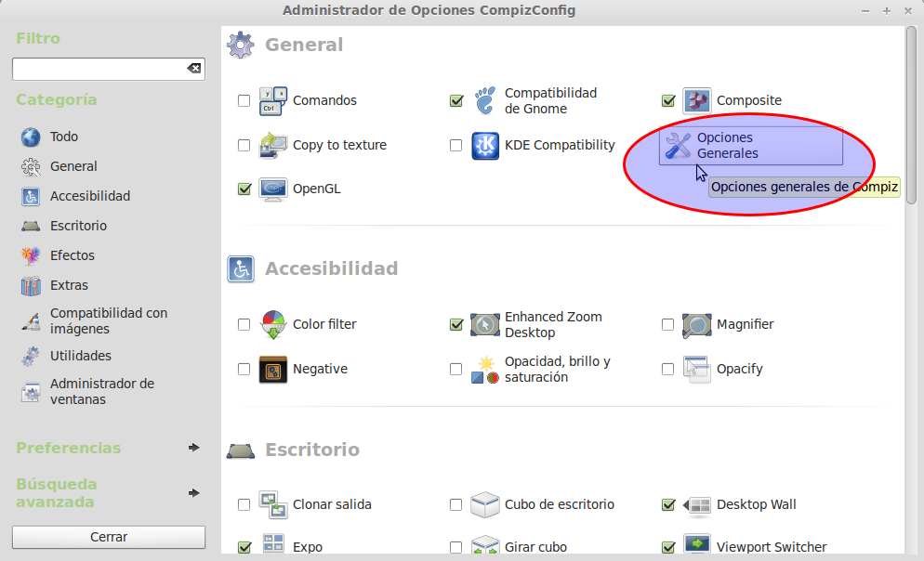Select the Administrador de ventanas category
Screen dimensions: 924x561
click(101, 391)
